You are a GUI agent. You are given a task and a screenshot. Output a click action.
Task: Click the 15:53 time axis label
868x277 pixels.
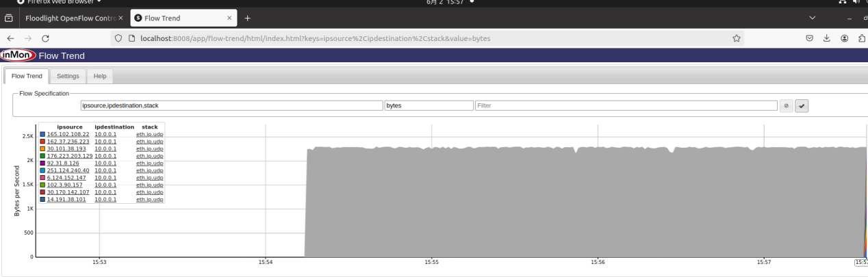(100, 263)
